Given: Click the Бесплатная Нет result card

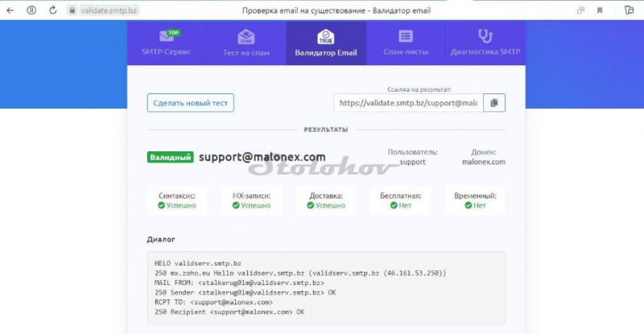Looking at the screenshot, I should [x=400, y=200].
